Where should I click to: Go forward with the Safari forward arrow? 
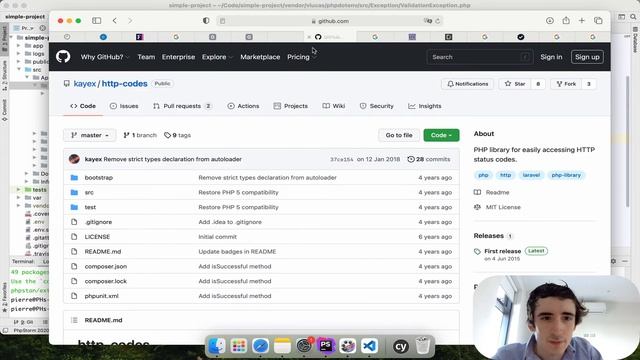coord(130,21)
